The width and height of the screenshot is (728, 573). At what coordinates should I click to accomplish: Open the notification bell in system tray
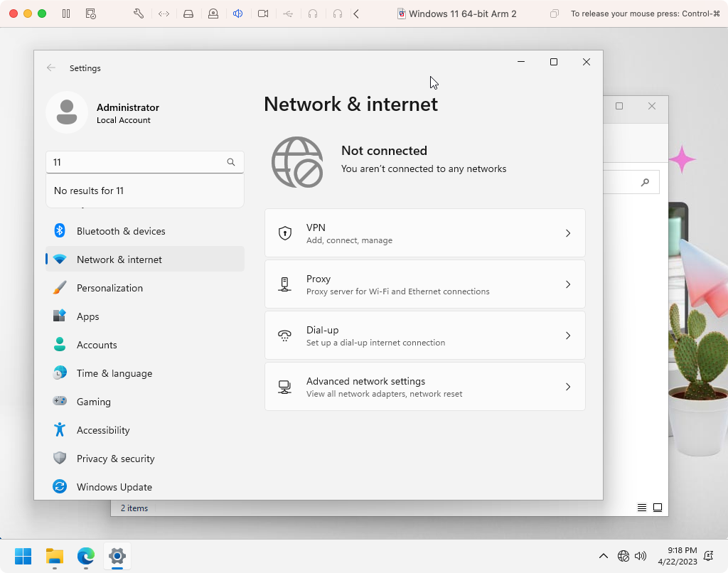709,556
